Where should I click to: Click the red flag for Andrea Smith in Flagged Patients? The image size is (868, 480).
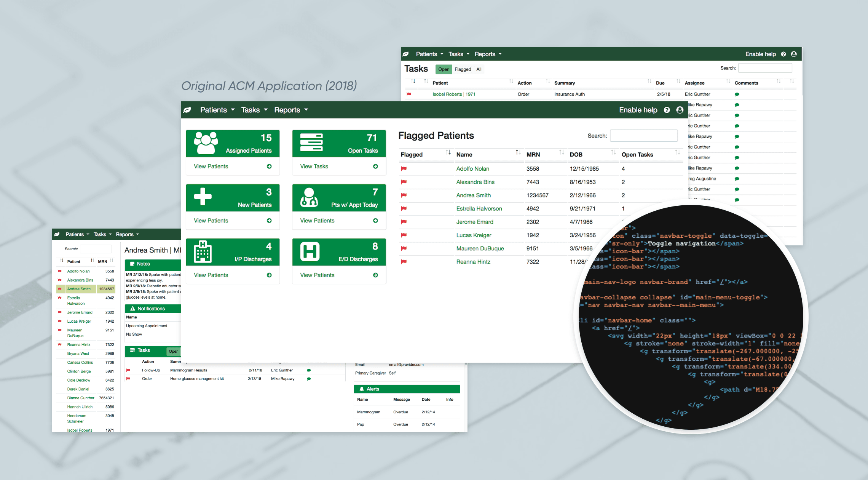(404, 195)
